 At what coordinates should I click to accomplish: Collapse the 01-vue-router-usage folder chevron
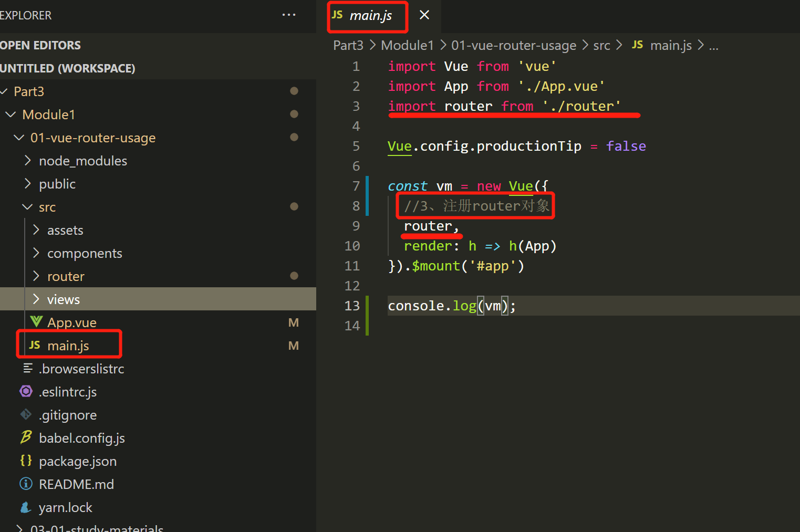pyautogui.click(x=19, y=138)
